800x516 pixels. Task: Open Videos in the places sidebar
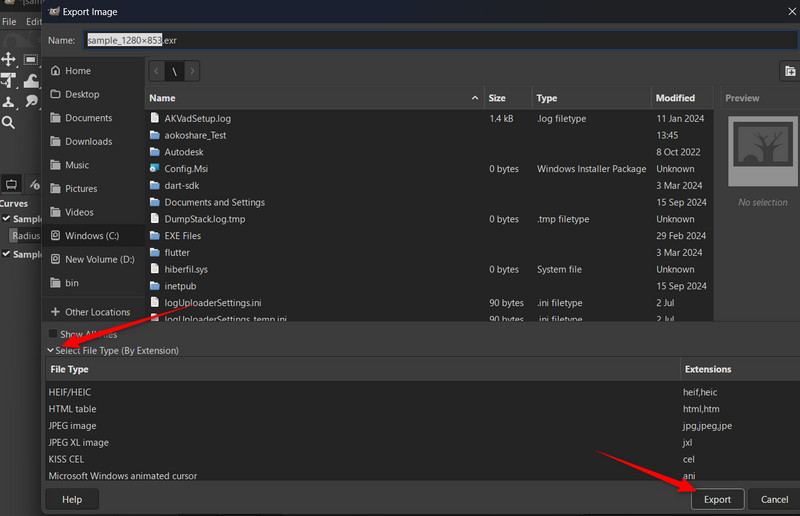pos(93,212)
